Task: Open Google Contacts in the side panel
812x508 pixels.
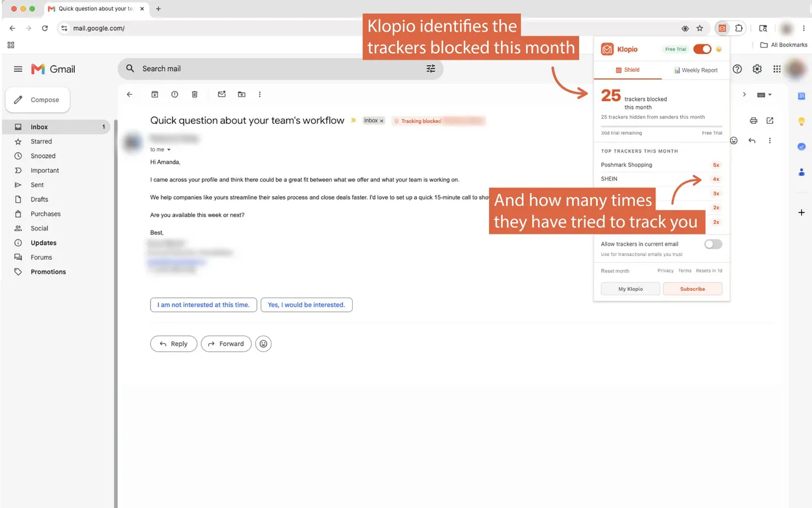Action: coord(801,172)
